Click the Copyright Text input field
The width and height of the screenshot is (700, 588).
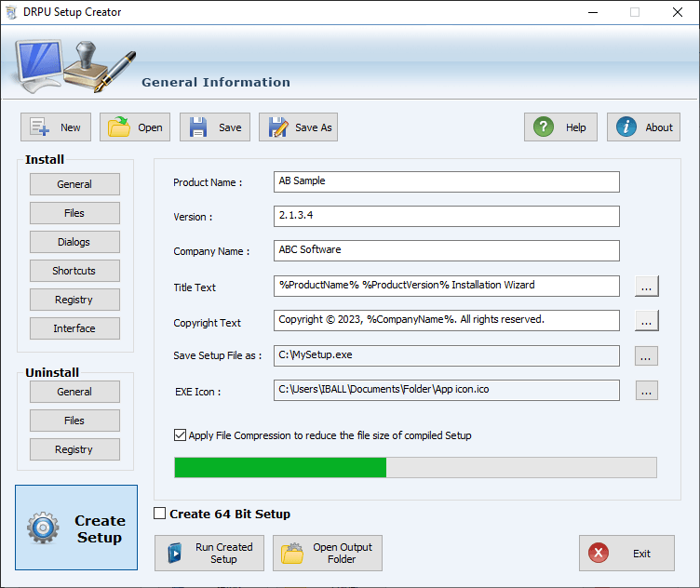coord(447,320)
